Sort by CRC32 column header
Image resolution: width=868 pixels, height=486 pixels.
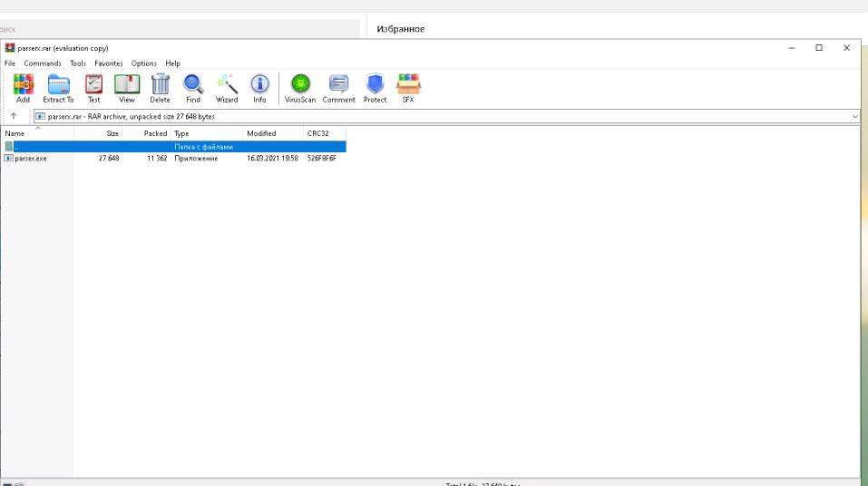point(325,133)
